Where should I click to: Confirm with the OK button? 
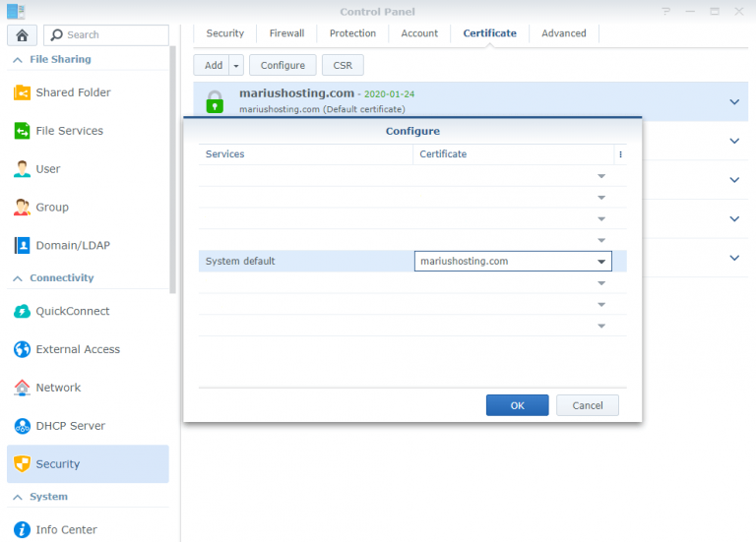click(x=518, y=405)
